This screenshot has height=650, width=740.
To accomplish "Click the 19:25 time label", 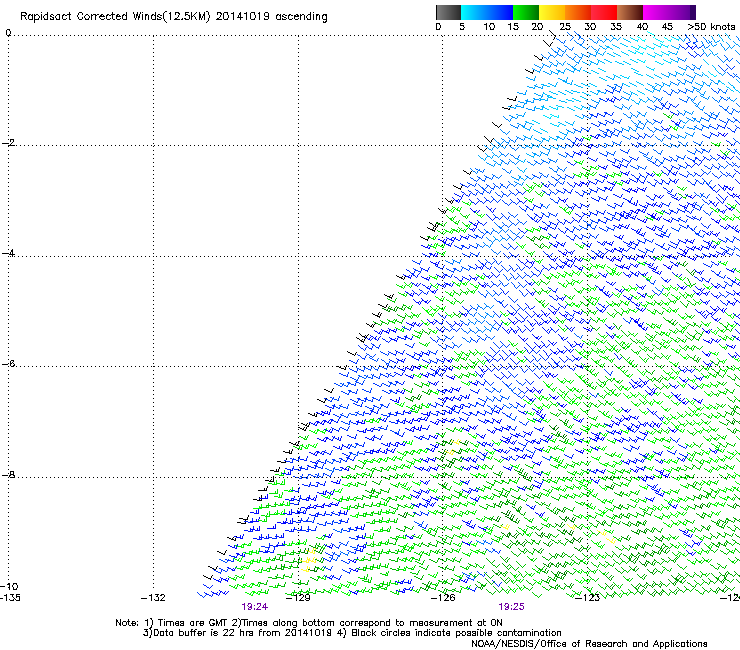I will pyautogui.click(x=511, y=607).
